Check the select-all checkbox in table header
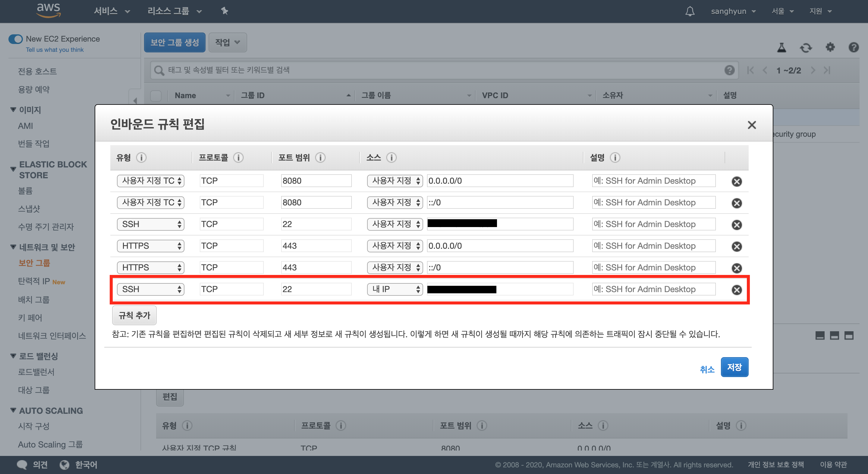Viewport: 868px width, 474px height. [156, 95]
